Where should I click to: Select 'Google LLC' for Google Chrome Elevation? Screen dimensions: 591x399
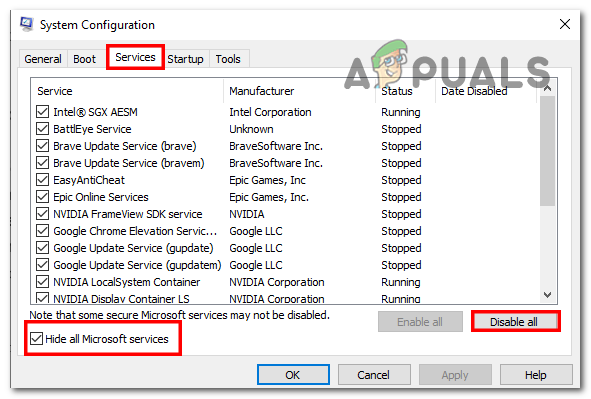coord(256,231)
